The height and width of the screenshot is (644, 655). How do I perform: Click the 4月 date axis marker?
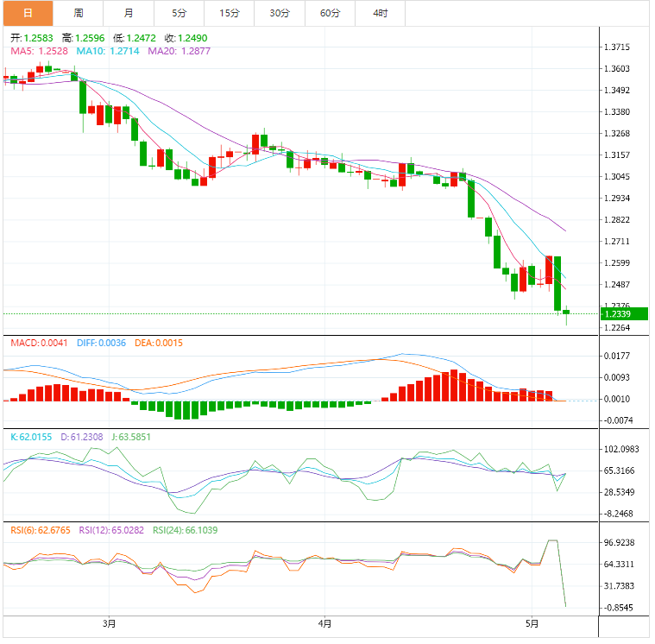pos(324,622)
